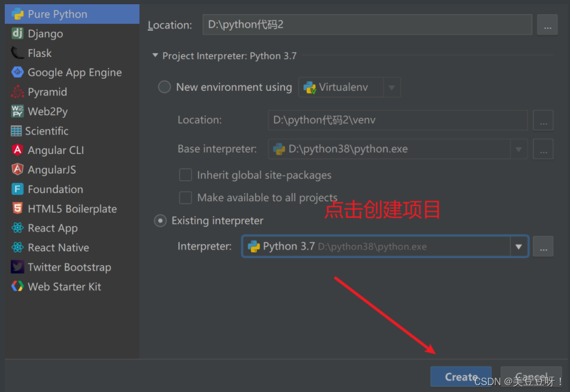Open the Base interpreter dropdown arrow
Screen dimensions: 570x392
click(x=519, y=149)
